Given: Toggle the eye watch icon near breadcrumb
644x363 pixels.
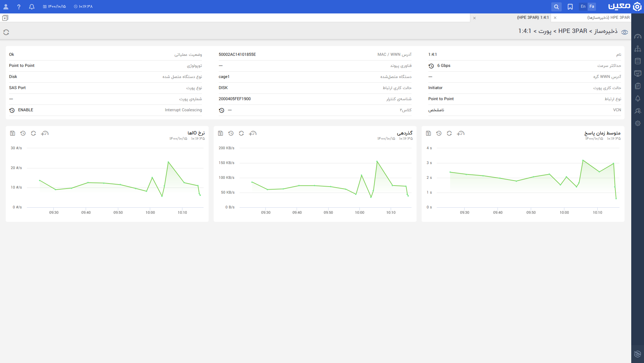Looking at the screenshot, I should [x=625, y=32].
